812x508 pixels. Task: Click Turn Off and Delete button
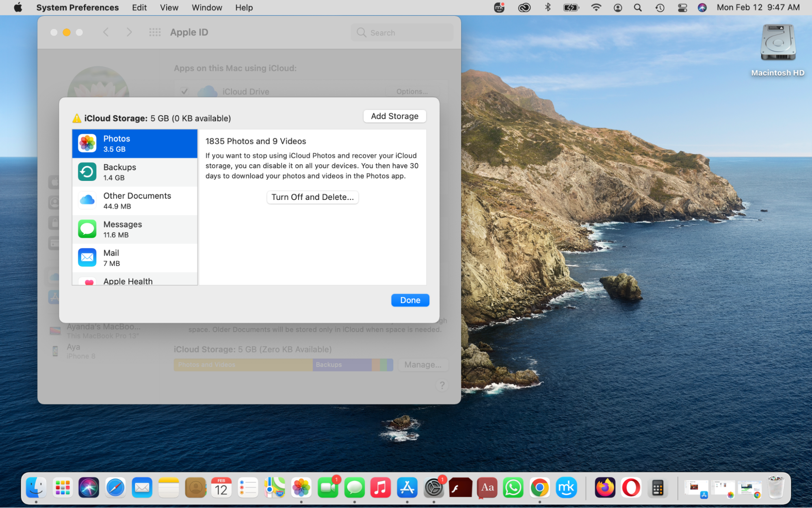(312, 197)
